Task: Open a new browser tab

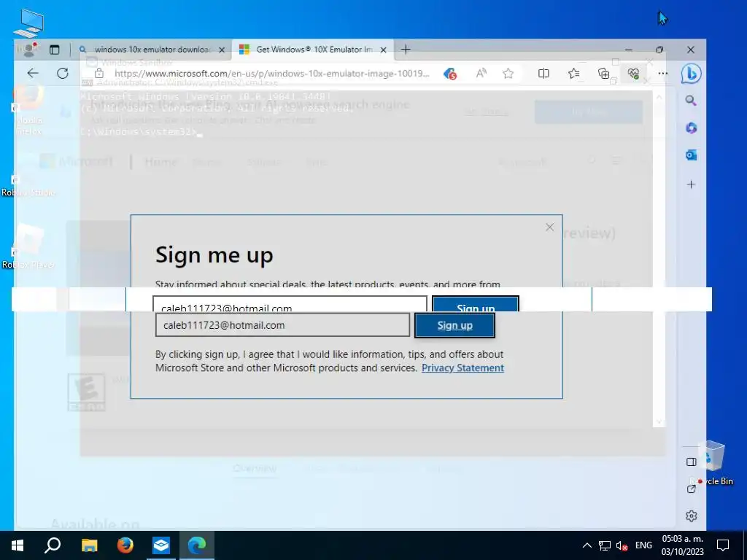Action: (x=406, y=50)
